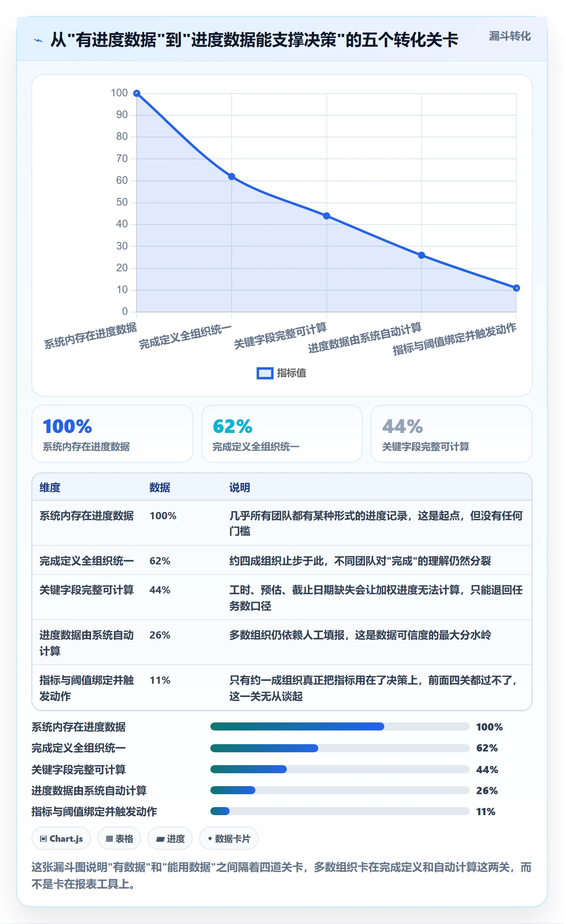Select the chart data point at 11
The height and width of the screenshot is (924, 564).
pyautogui.click(x=516, y=288)
